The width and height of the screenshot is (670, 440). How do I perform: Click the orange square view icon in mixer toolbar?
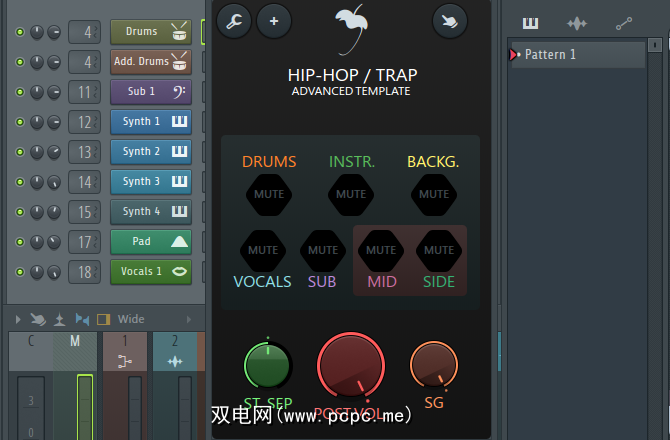[103, 320]
